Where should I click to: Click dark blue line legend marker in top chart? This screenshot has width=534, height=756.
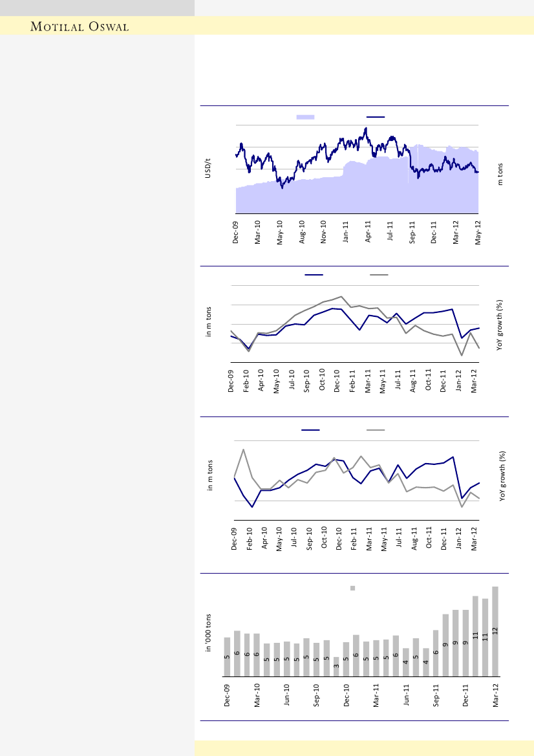376,117
